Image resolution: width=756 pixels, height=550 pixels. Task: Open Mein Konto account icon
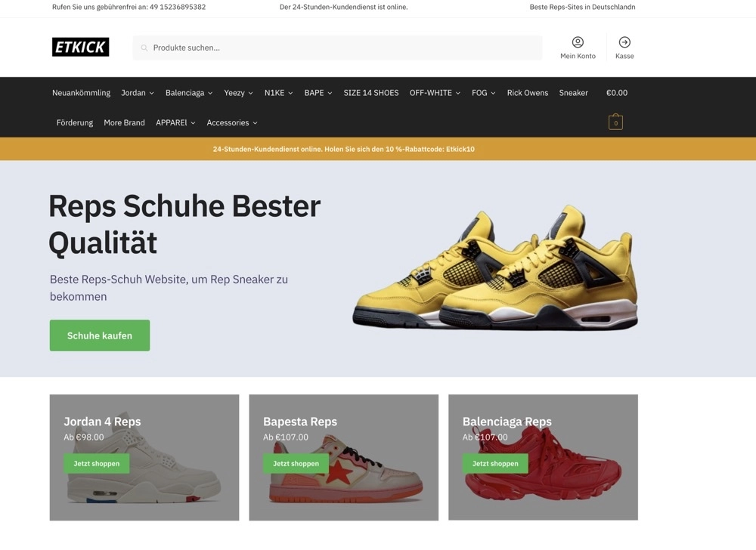(578, 42)
